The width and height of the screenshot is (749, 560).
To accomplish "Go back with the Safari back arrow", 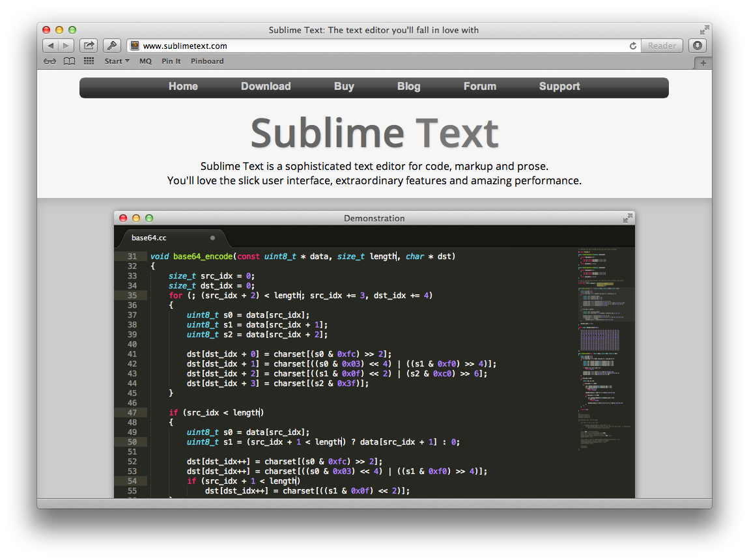I will click(x=50, y=46).
